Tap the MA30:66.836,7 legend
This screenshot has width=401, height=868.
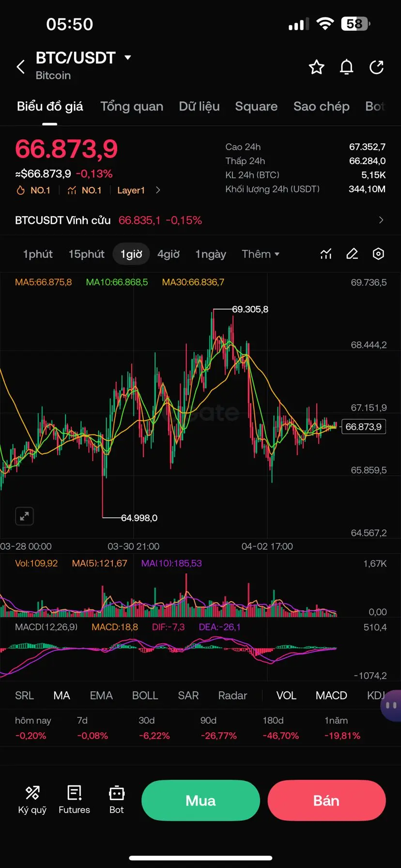coord(193,282)
